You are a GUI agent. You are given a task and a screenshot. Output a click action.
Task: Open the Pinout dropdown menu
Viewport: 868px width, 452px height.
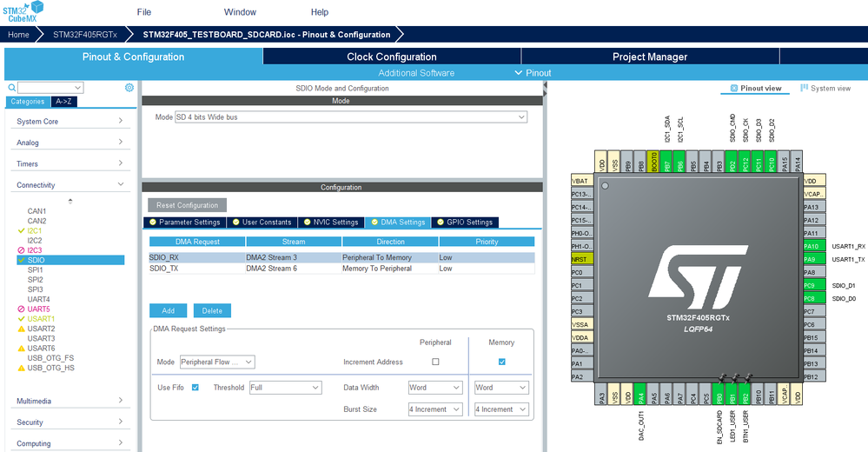pos(533,72)
